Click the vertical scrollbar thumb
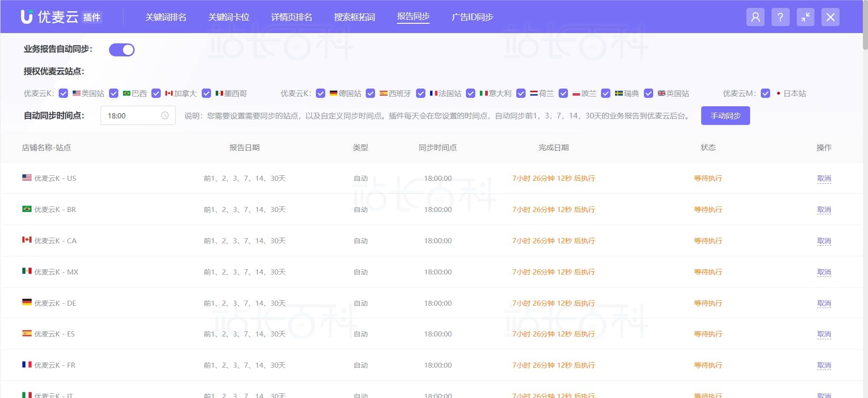Image resolution: width=868 pixels, height=398 pixels. point(865,25)
